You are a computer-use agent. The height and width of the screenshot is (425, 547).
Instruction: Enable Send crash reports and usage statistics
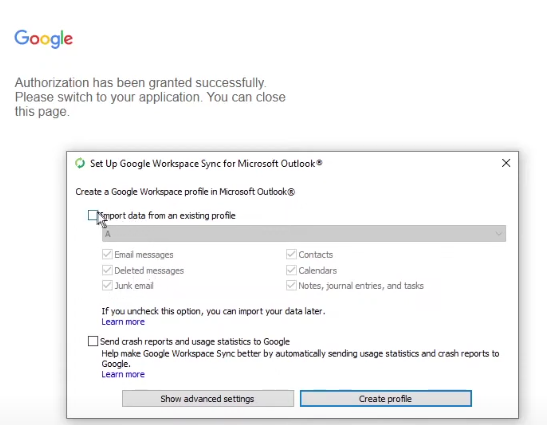tap(93, 341)
